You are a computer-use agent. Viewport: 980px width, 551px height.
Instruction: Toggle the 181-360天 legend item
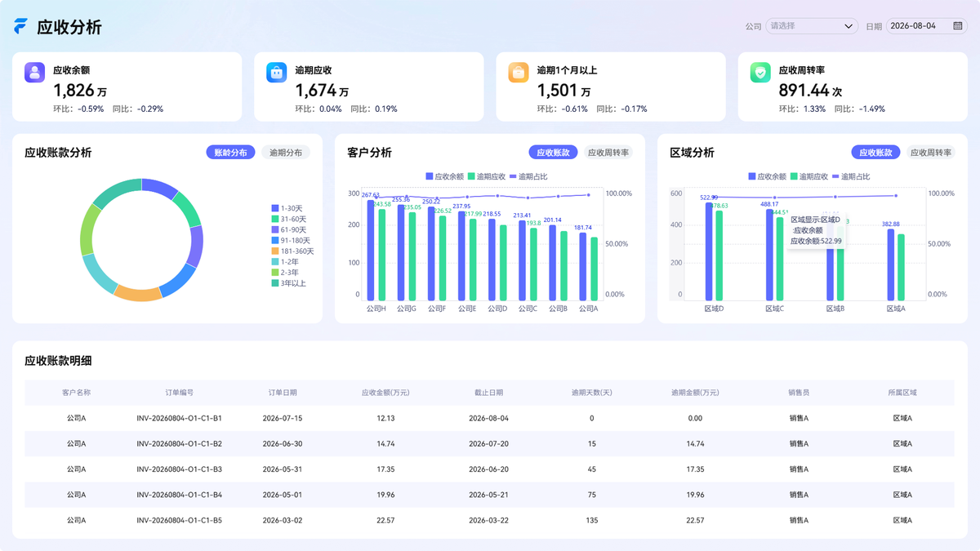tap(292, 251)
